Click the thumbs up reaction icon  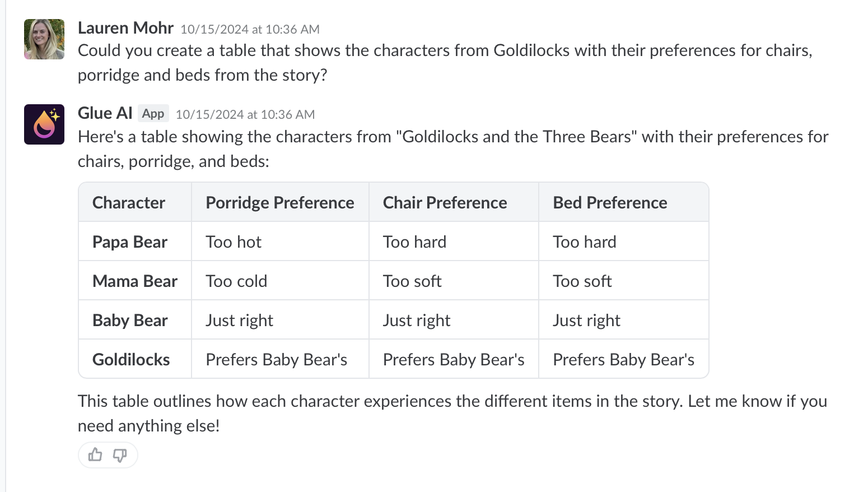pos(95,454)
